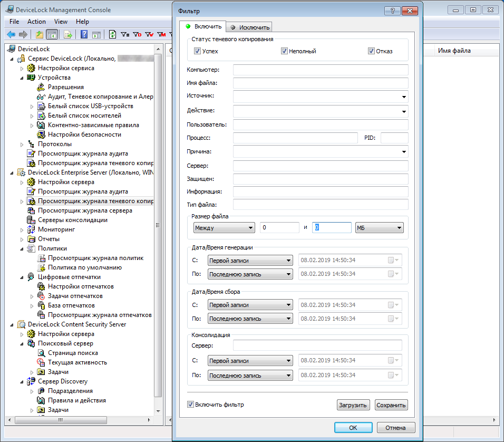Screen dimensions: 504x442
Task: Click the filter funnel with red M
Action: coord(161,34)
